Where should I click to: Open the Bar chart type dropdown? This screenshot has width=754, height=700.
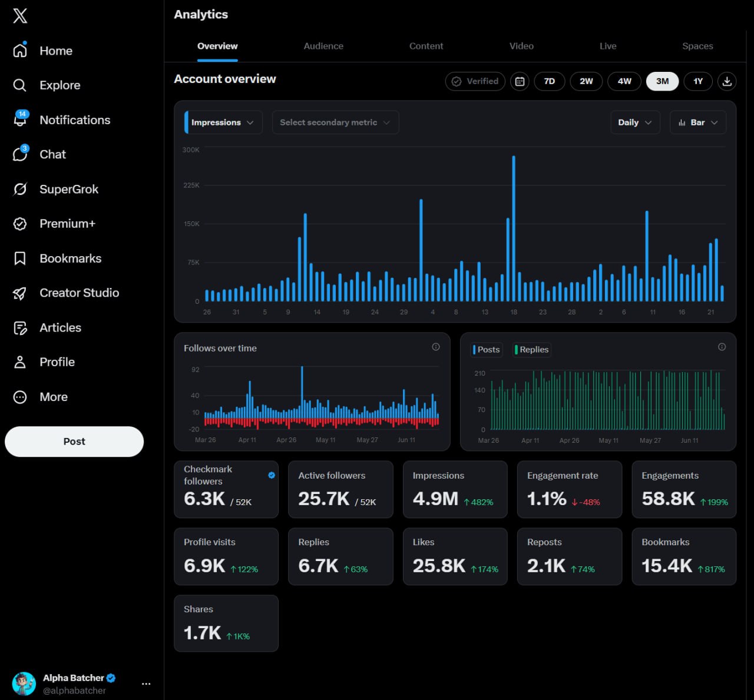pos(698,122)
